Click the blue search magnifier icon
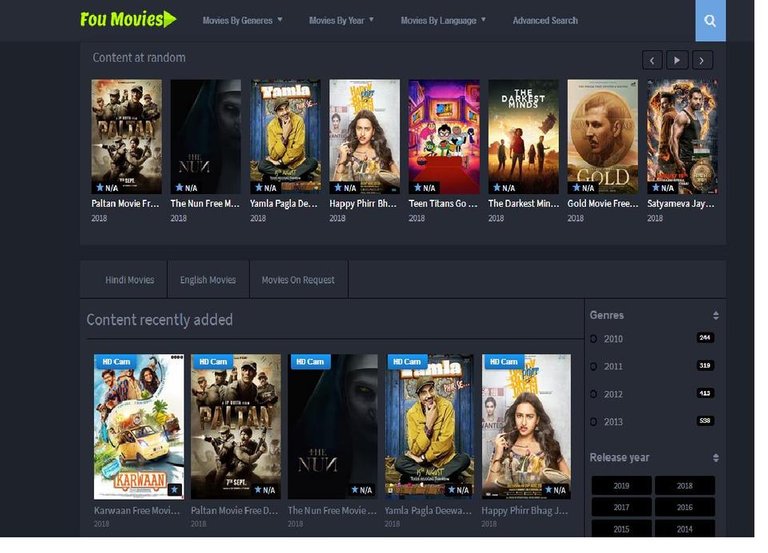 [x=710, y=21]
